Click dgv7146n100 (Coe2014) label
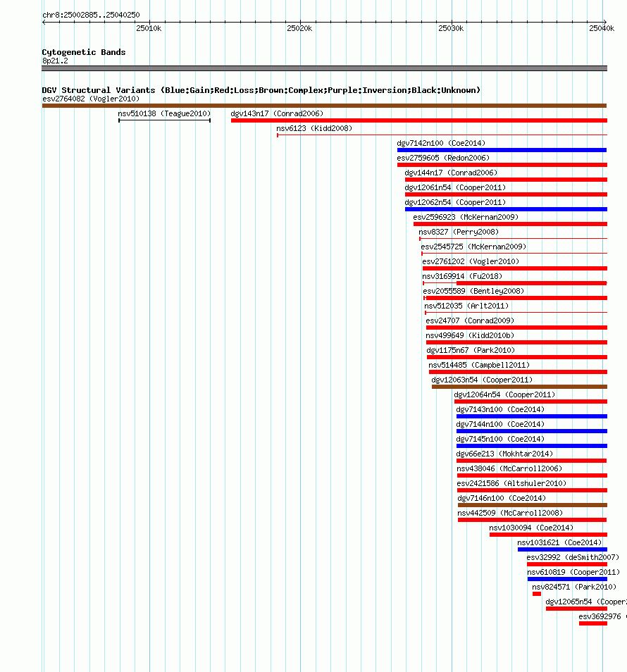 502,498
